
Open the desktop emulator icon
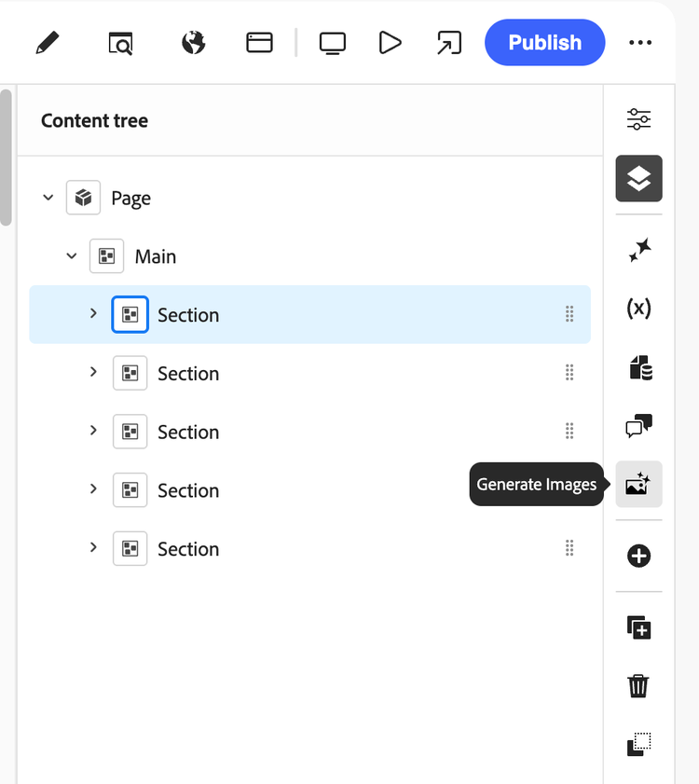point(332,43)
